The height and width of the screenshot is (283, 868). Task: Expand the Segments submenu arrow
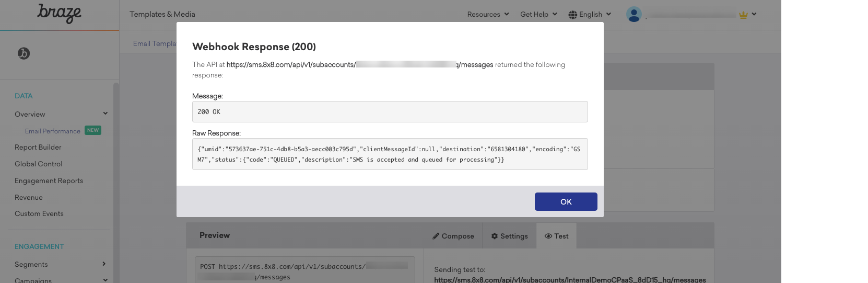[x=104, y=264]
